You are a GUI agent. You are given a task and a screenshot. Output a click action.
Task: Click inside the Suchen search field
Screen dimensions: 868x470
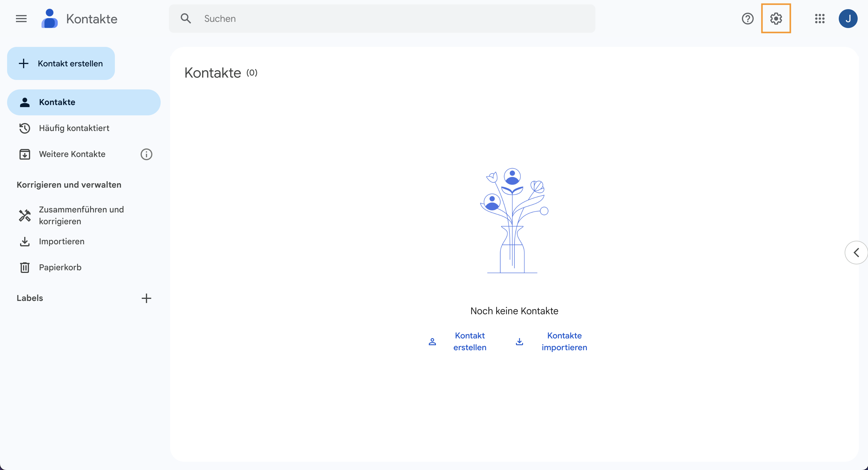[382, 19]
